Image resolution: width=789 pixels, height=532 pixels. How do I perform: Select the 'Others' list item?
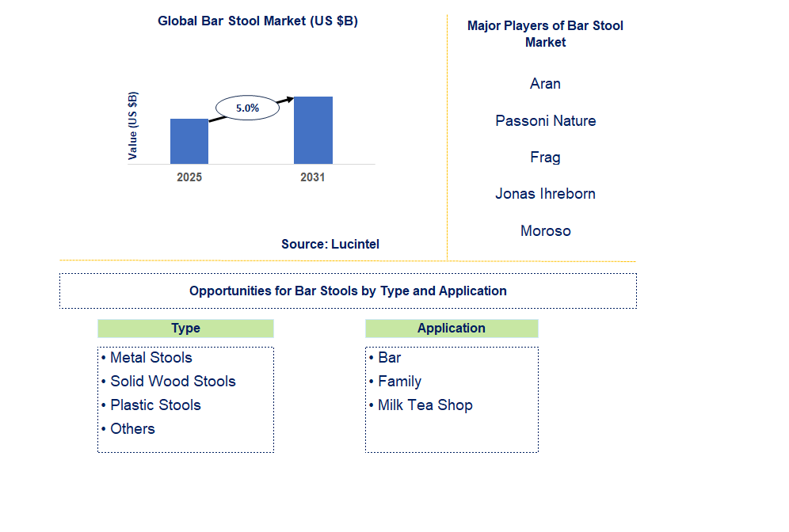(x=128, y=428)
